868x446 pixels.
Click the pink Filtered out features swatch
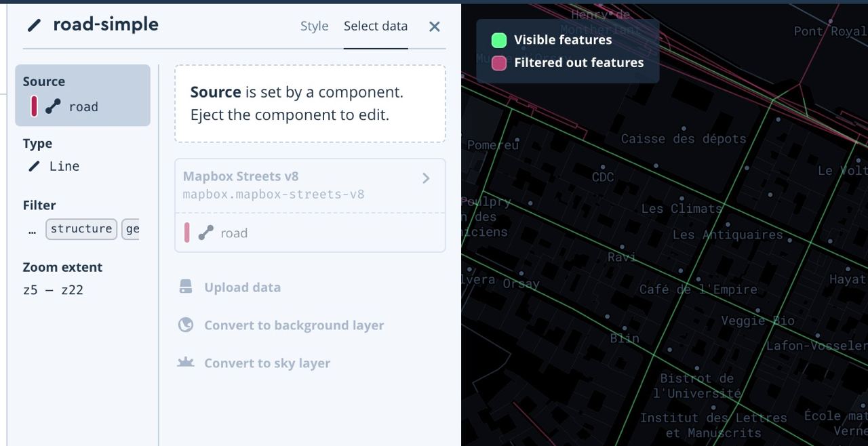[499, 63]
